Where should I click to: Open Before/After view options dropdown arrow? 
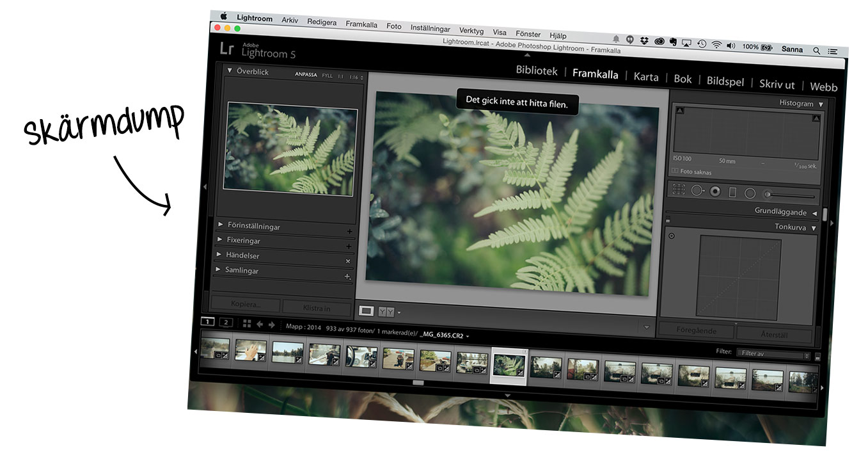tap(399, 313)
